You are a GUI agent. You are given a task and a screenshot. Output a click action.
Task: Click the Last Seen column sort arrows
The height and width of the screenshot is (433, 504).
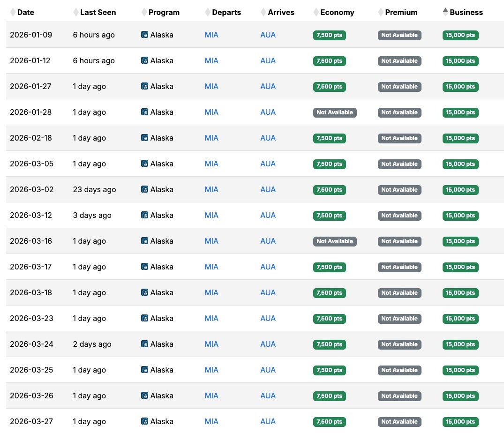pyautogui.click(x=76, y=12)
